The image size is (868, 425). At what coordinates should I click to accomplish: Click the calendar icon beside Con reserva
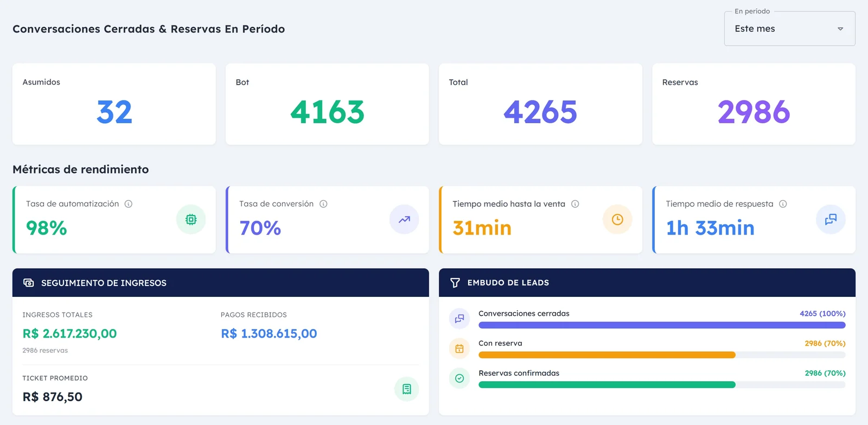tap(459, 348)
